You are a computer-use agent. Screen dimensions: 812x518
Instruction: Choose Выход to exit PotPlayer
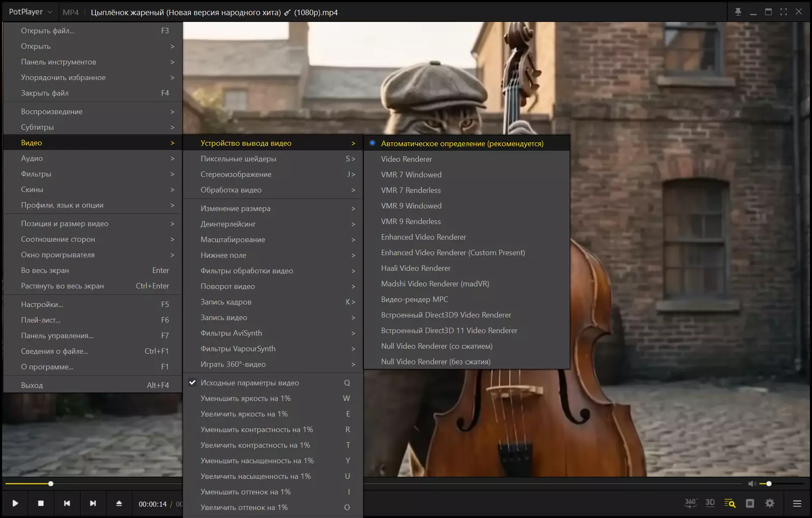(x=93, y=385)
